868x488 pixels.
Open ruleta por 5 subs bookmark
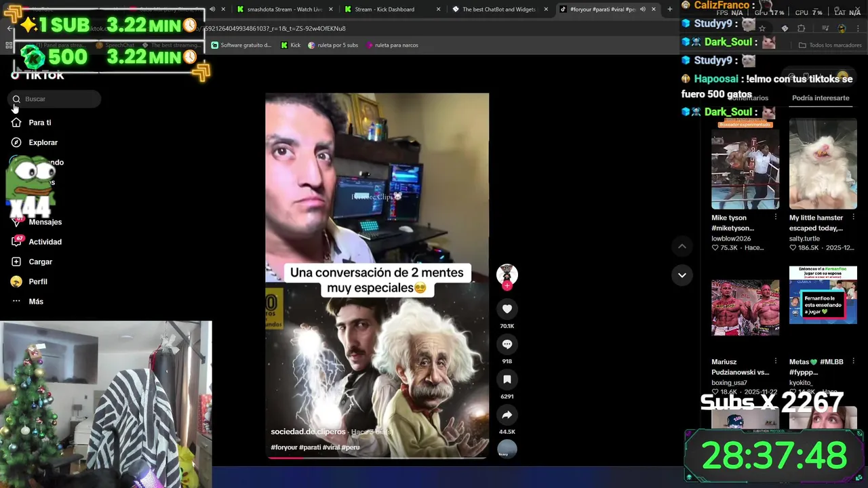click(333, 45)
